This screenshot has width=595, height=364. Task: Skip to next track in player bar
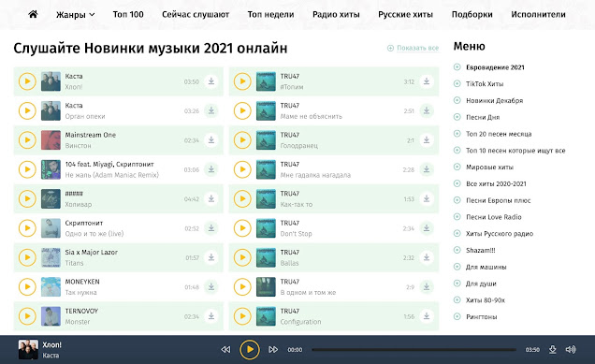coord(273,349)
